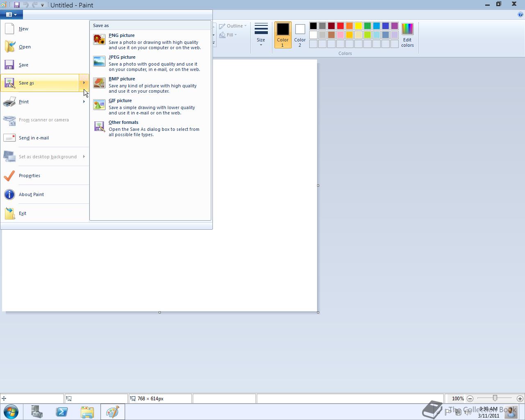Open the Windows Start menu
Viewport: 525px width, 420px height.
11,412
